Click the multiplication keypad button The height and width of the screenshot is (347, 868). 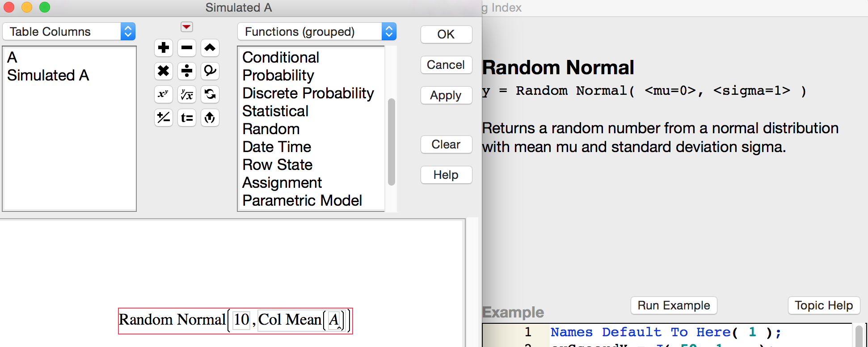tap(164, 71)
